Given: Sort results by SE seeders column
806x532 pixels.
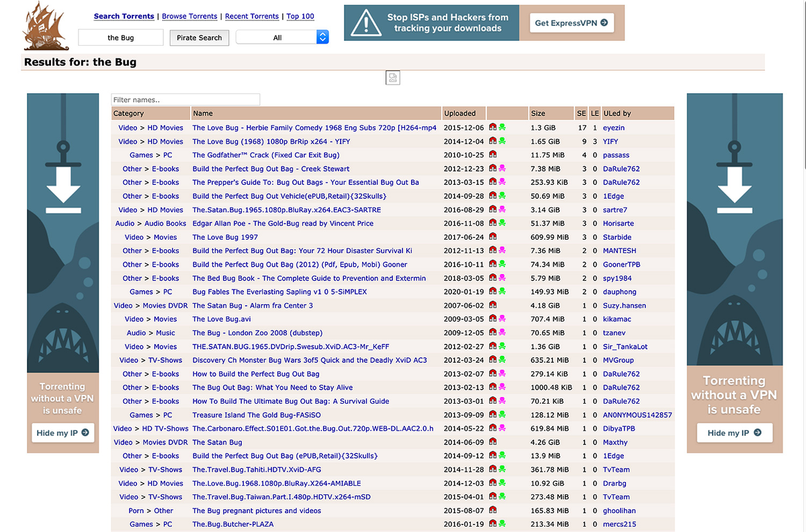Looking at the screenshot, I should [581, 114].
